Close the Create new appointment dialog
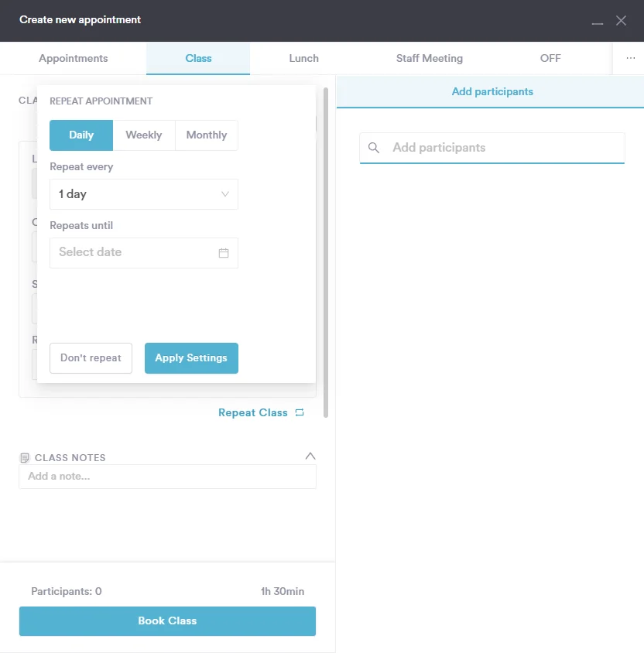 tap(621, 21)
